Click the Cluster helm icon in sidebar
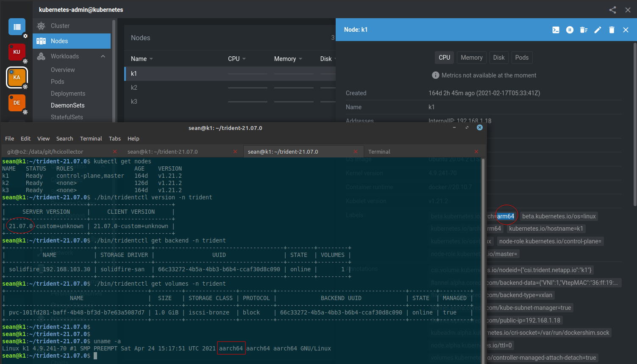The image size is (637, 364). point(41,26)
